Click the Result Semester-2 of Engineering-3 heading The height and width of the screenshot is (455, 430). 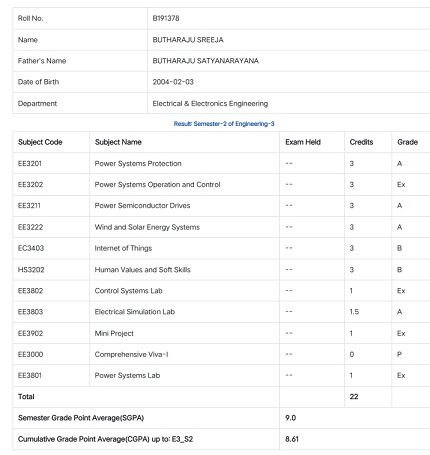[224, 124]
